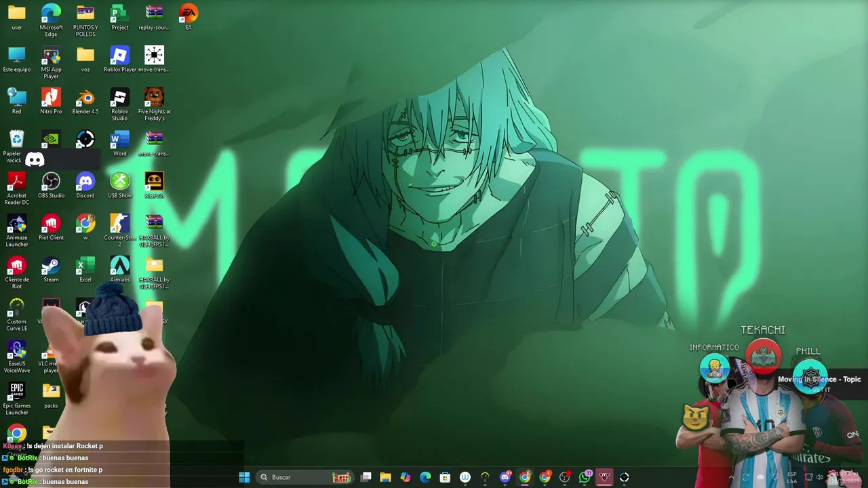Open Custom Curve LE shortcut
This screenshot has width=868, height=488.
pos(16,314)
